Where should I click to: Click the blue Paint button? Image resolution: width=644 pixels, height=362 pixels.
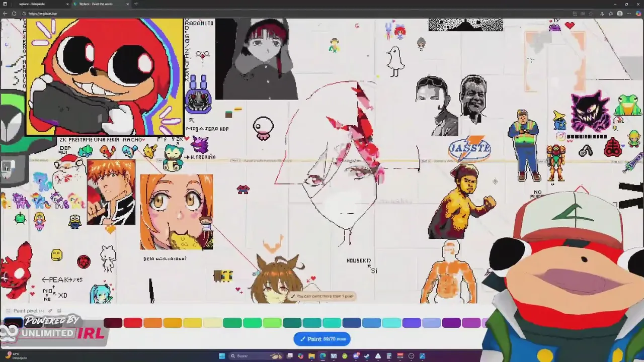[x=322, y=339]
